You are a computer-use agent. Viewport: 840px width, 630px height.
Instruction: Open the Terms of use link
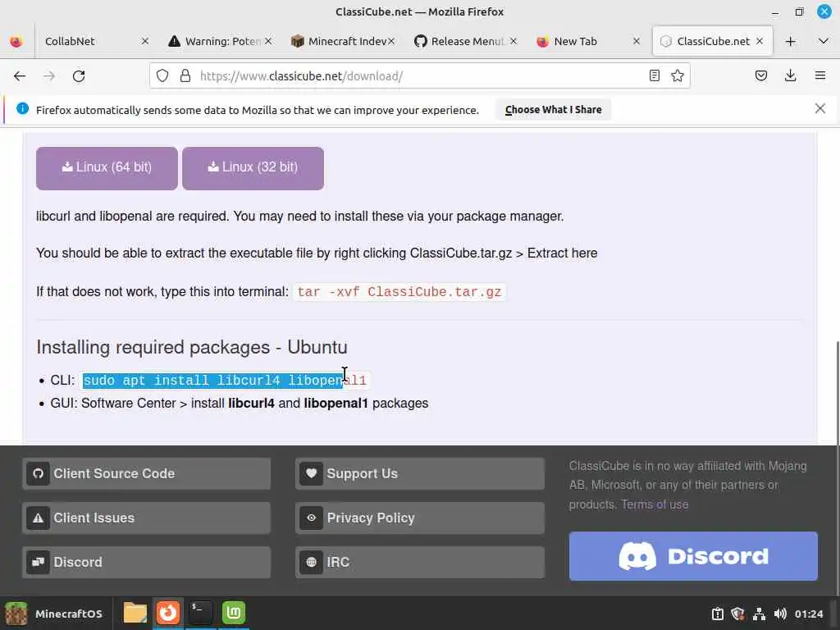pyautogui.click(x=655, y=504)
